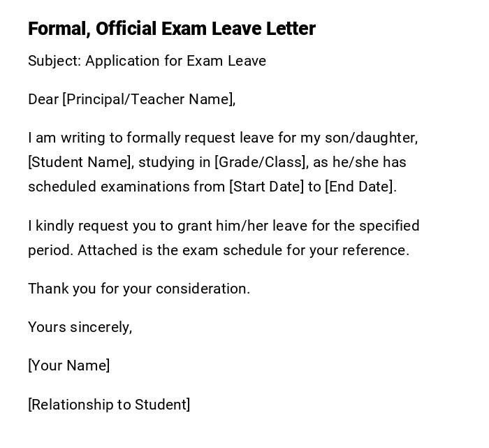
Task: Click the [Grade/Class] placeholder
Action: pyautogui.click(x=261, y=162)
